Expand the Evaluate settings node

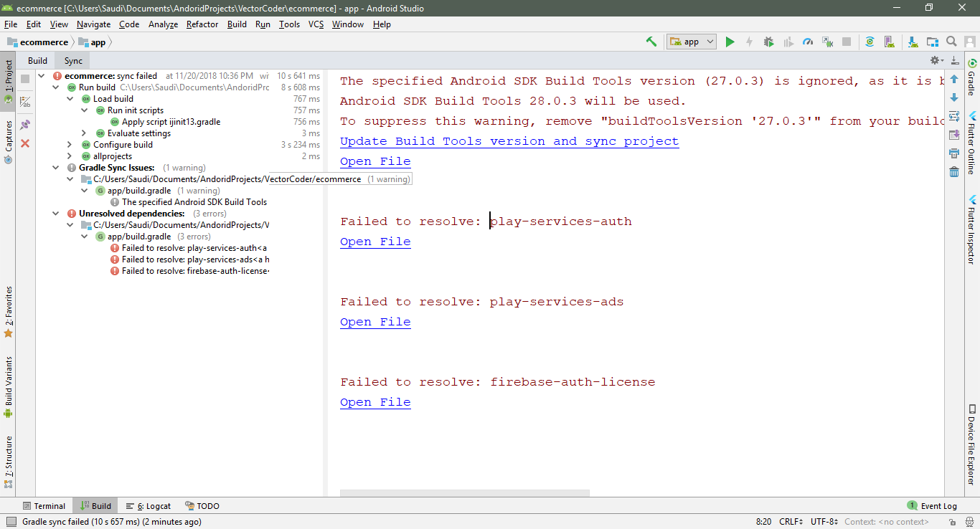click(85, 133)
